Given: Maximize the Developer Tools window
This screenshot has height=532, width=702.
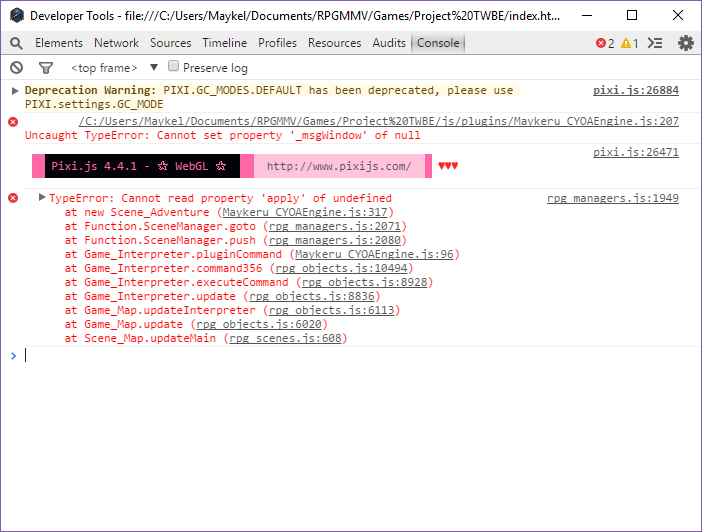Looking at the screenshot, I should point(632,15).
